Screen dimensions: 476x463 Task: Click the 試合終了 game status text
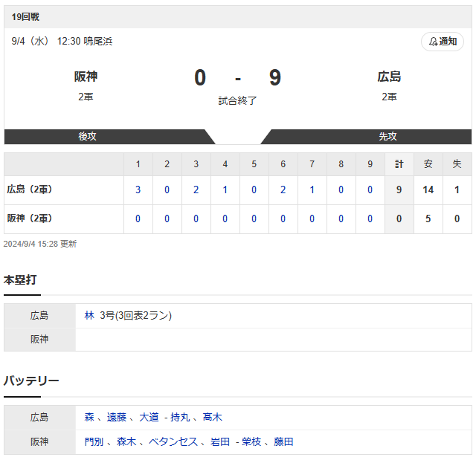tap(238, 100)
